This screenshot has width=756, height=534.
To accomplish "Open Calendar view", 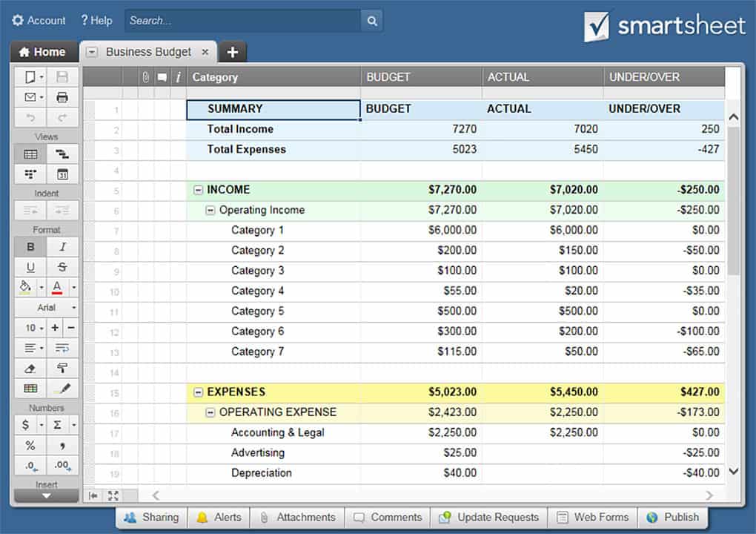I will click(62, 174).
